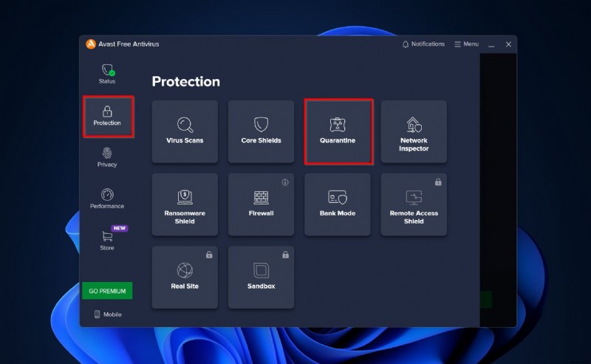Open the Firewall tile

[262, 205]
